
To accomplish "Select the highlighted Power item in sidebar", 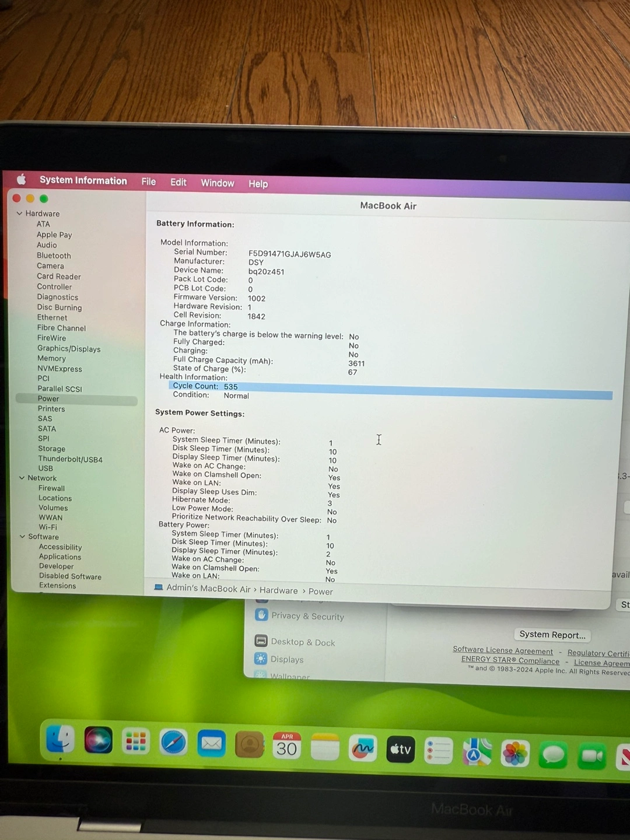I will pos(76,399).
